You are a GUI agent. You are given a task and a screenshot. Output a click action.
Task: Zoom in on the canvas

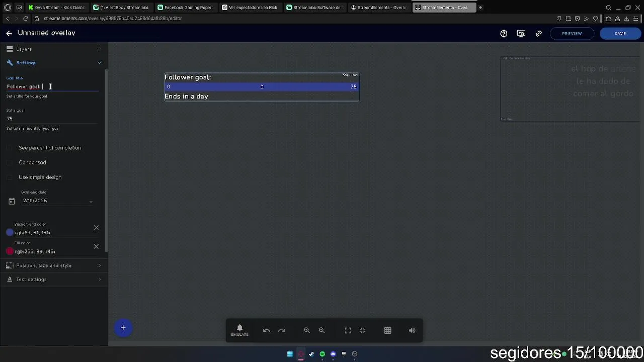point(307,330)
